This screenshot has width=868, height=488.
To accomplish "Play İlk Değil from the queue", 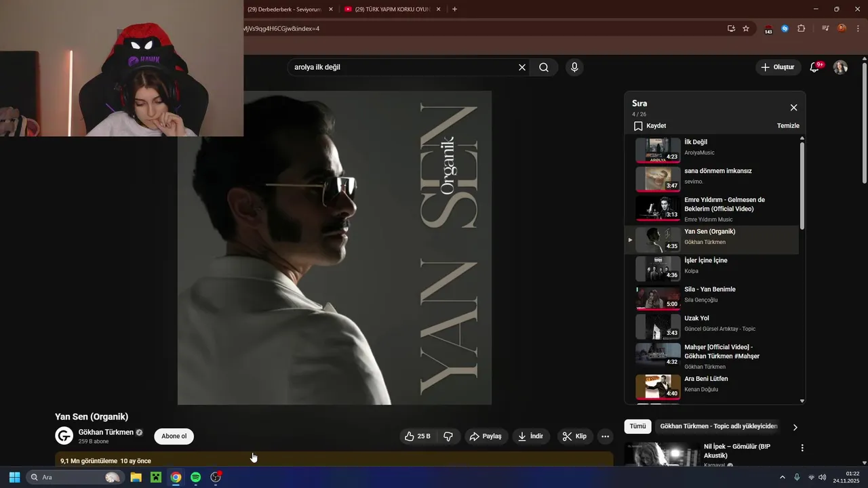I will tap(711, 150).
